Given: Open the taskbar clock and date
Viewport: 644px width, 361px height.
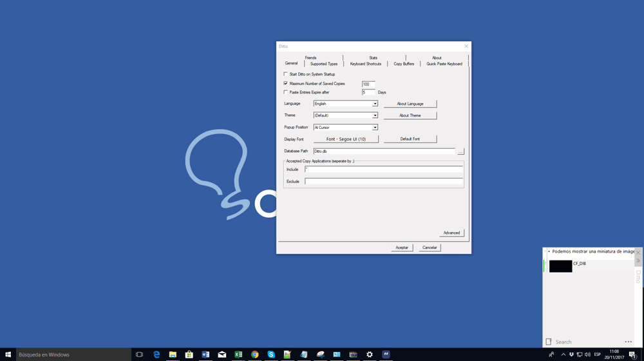Looking at the screenshot, I should (614, 355).
